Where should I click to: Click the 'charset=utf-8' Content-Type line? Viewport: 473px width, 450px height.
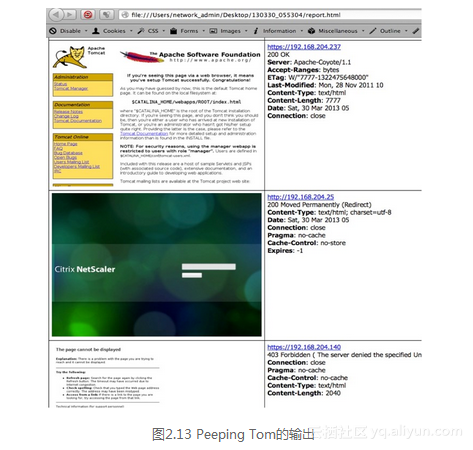[329, 212]
